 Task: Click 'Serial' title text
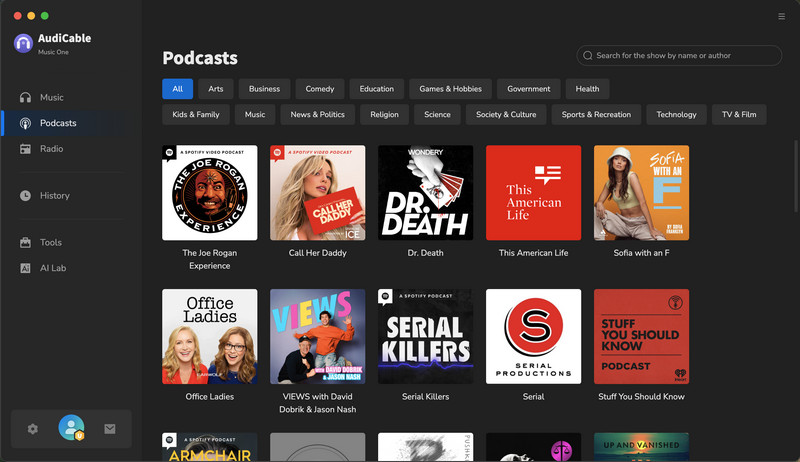pyautogui.click(x=533, y=397)
